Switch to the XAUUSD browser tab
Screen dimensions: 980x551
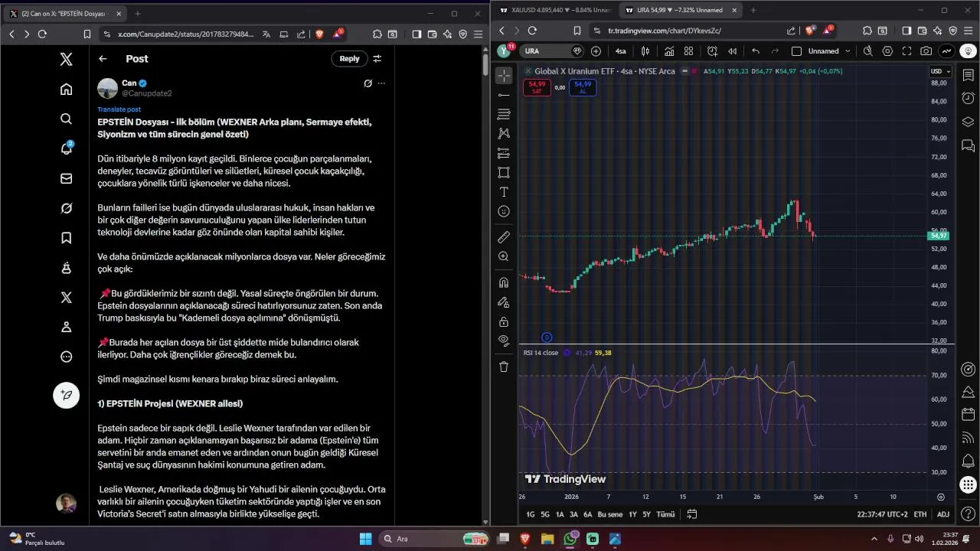(x=554, y=11)
